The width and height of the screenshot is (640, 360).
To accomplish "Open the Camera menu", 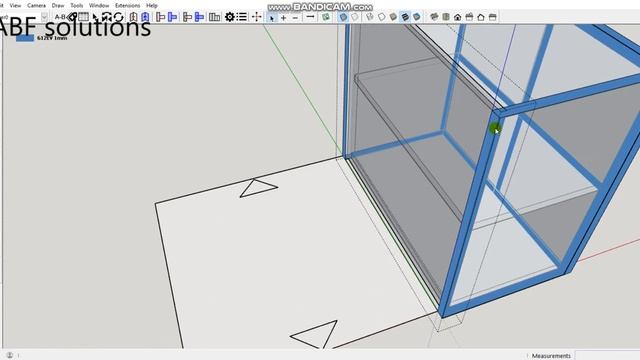I will 36,5.
